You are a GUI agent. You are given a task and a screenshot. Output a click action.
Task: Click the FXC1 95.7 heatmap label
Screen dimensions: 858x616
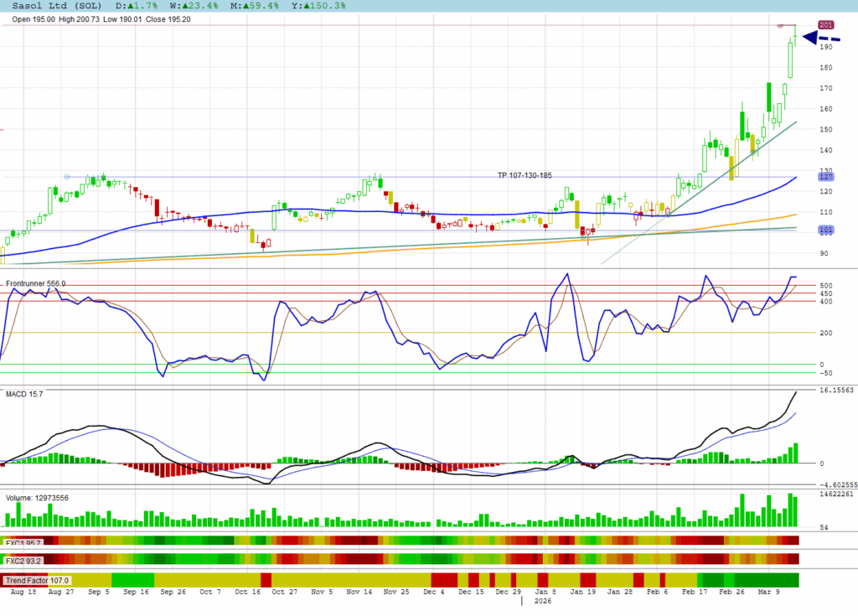23,542
